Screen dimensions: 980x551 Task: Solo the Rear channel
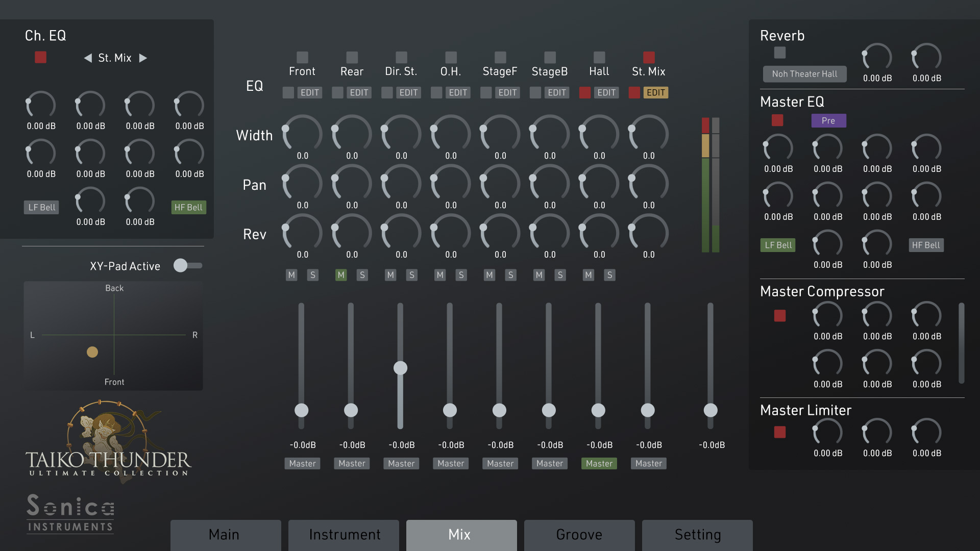tap(362, 275)
